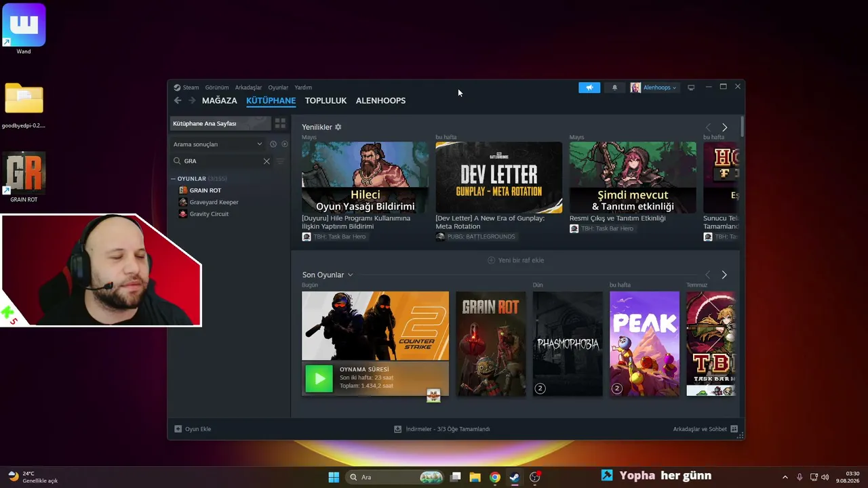This screenshot has height=488, width=868.
Task: Open the Arkadaşlar menu
Action: [248, 87]
